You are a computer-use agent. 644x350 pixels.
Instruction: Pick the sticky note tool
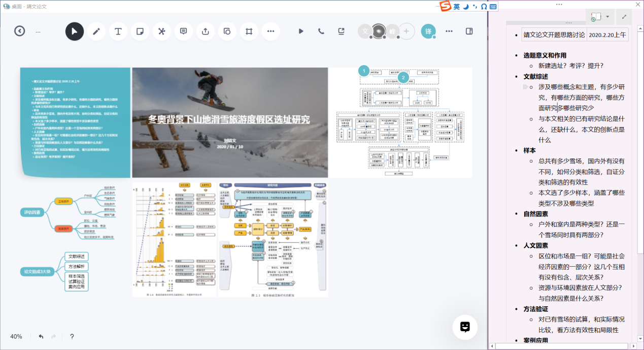pyautogui.click(x=140, y=31)
